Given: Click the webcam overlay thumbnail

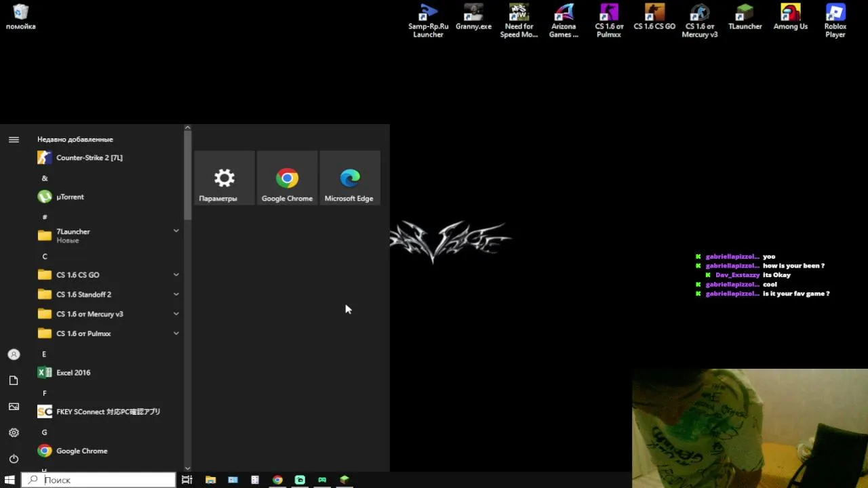Looking at the screenshot, I should point(750,428).
